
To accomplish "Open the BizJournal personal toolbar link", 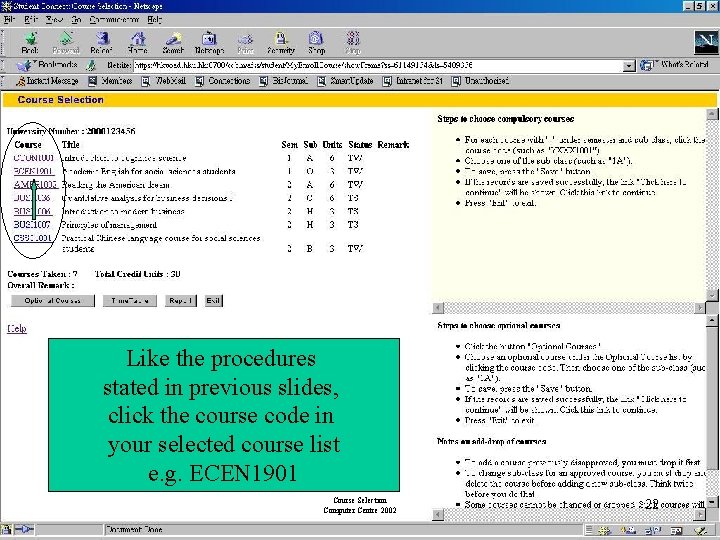I will 284,81.
